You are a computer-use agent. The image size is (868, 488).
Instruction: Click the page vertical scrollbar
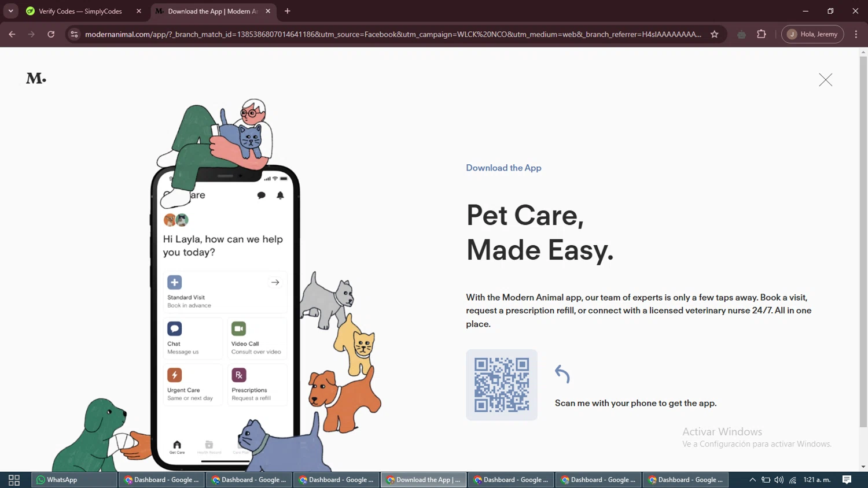tap(863, 242)
